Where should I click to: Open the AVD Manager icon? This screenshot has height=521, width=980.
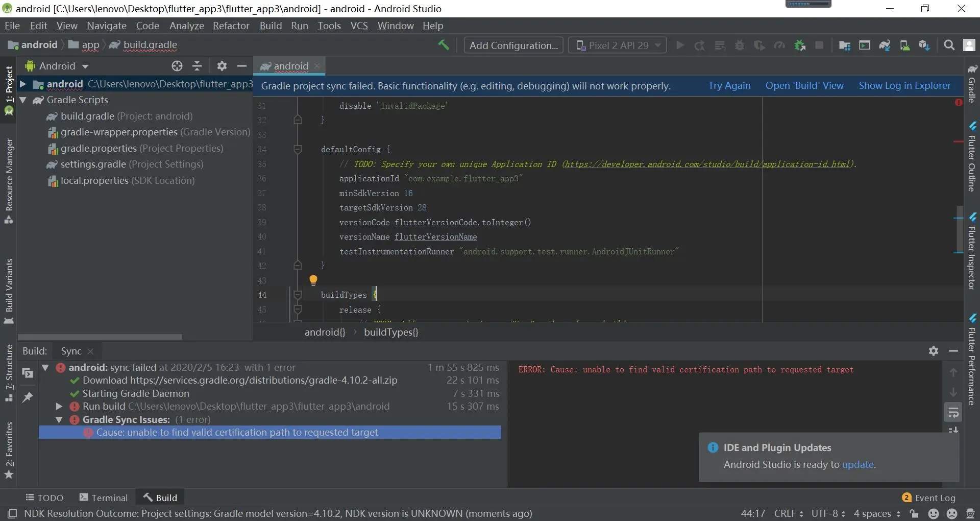904,45
